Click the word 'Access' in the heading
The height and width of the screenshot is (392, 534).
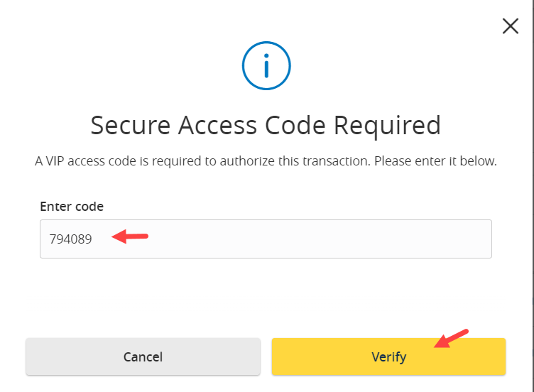point(217,126)
